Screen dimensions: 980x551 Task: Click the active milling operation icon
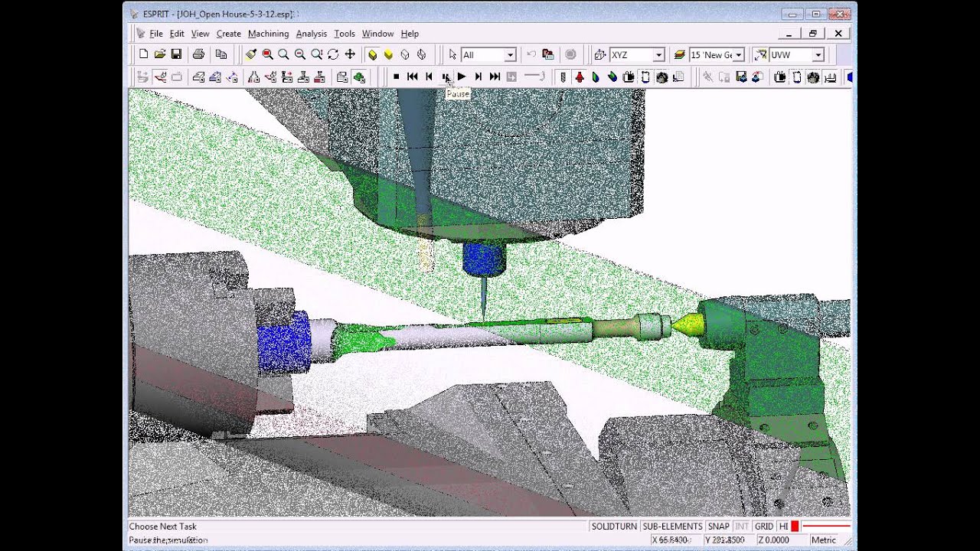[160, 77]
